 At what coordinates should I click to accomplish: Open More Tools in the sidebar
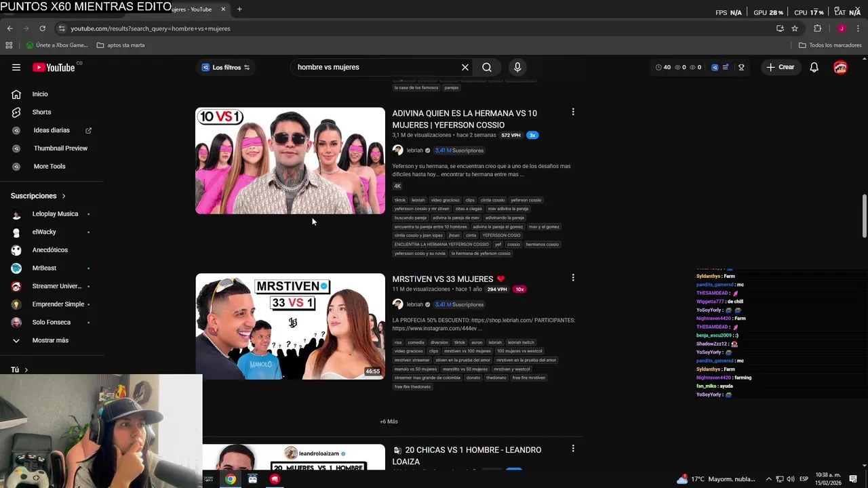tap(50, 166)
